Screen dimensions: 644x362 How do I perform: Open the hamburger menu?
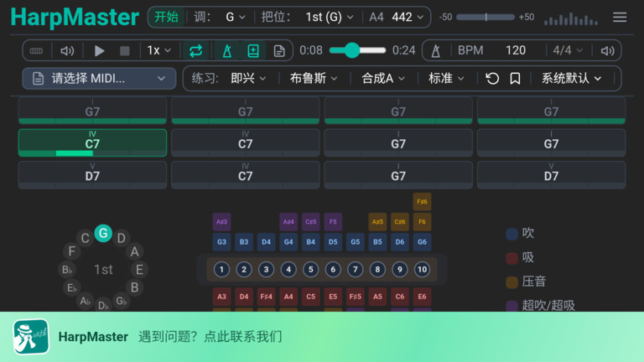(620, 18)
